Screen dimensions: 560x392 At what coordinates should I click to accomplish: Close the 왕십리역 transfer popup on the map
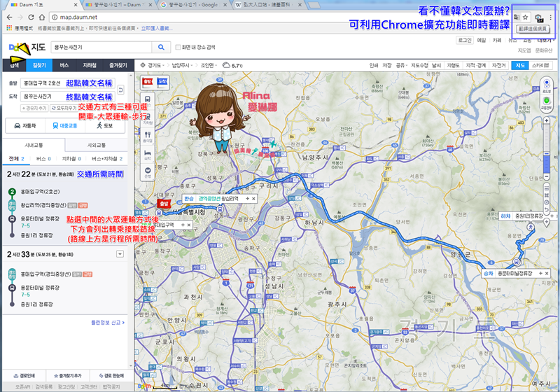pyautogui.click(x=253, y=199)
